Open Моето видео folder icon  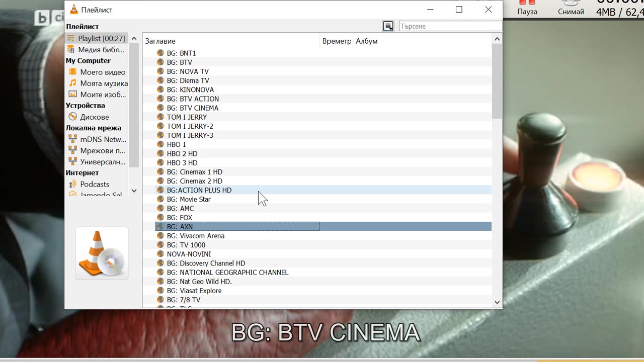[73, 72]
